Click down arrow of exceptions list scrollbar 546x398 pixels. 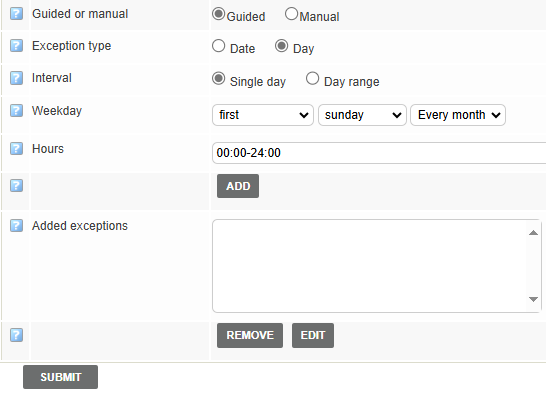click(x=533, y=299)
